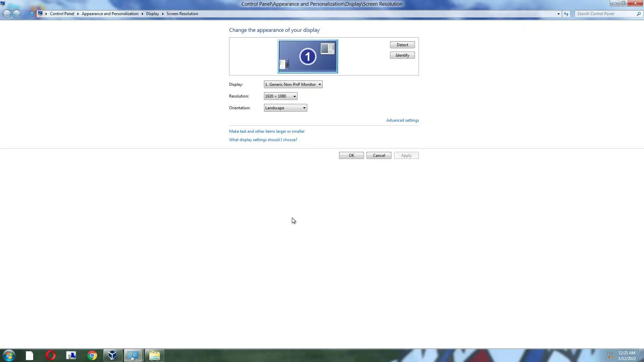
Task: Open the Resolution dropdown
Action: (x=280, y=96)
